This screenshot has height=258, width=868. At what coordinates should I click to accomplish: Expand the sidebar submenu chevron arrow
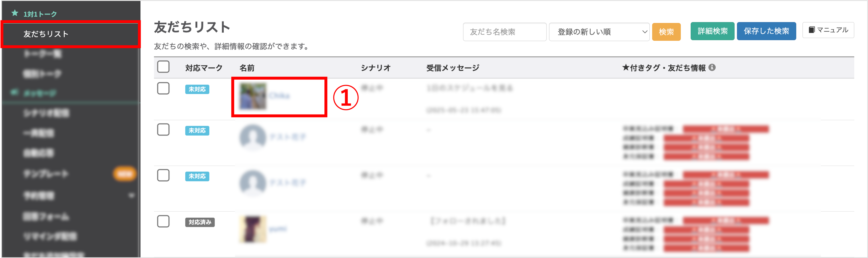[131, 195]
